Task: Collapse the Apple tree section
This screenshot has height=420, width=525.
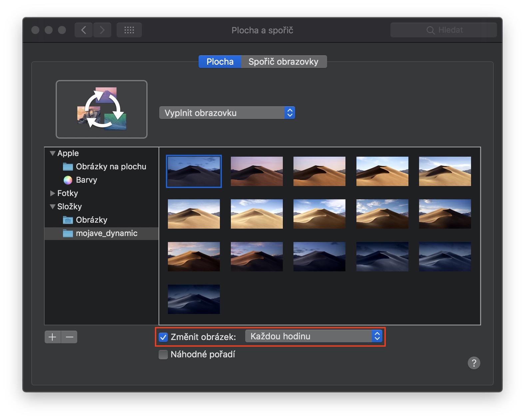Action: [52, 153]
